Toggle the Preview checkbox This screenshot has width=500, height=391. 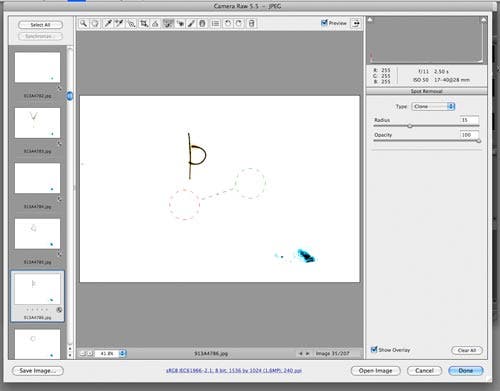[x=324, y=23]
